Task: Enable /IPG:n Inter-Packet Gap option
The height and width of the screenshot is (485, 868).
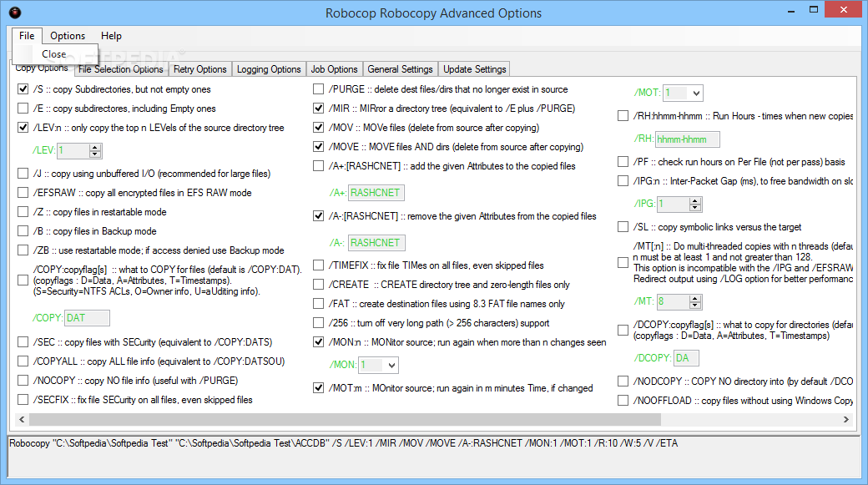Action: coord(623,181)
